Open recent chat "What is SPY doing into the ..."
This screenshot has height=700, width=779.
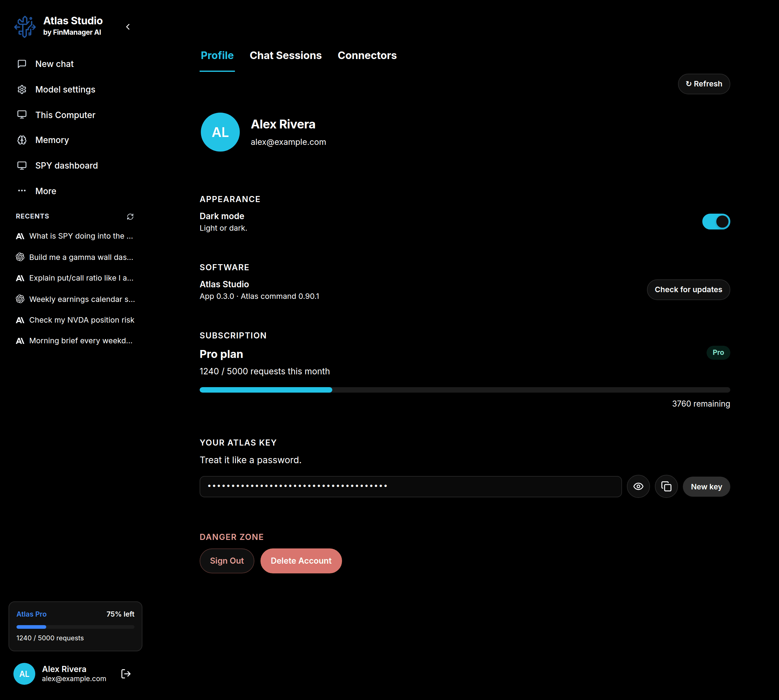(75, 236)
